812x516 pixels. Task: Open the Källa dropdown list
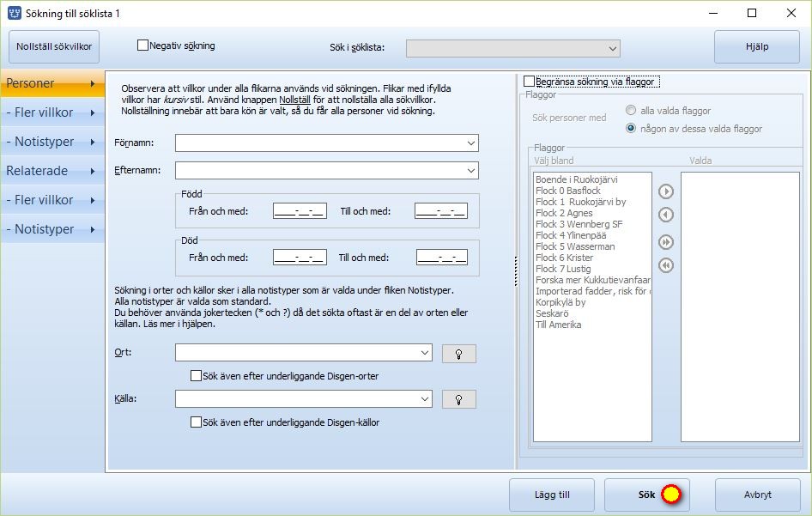coord(425,399)
